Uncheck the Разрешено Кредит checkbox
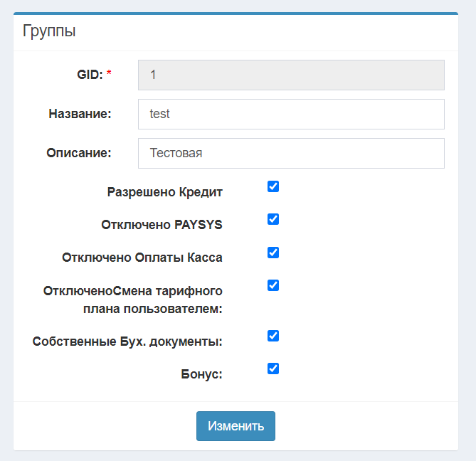Image resolution: width=476 pixels, height=461 pixels. coord(273,186)
